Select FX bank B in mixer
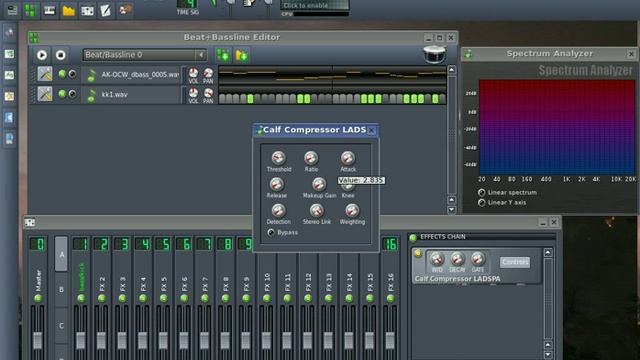The width and height of the screenshot is (640, 360). (62, 289)
